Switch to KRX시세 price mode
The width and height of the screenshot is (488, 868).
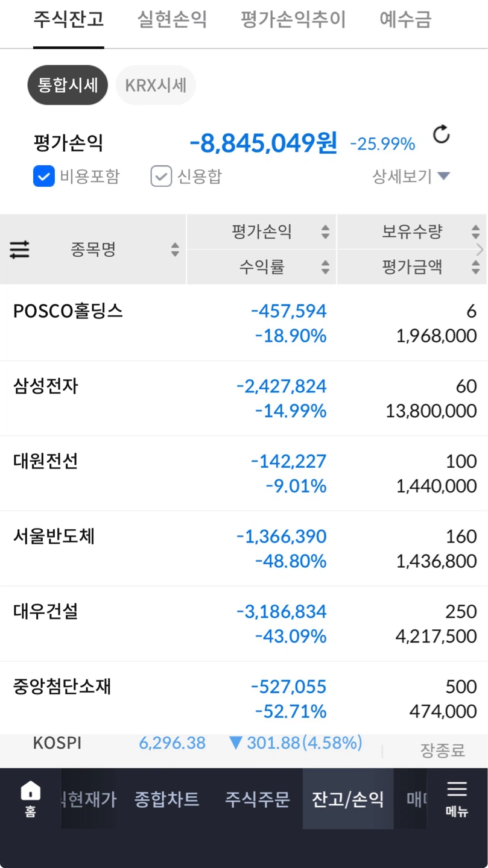[x=156, y=85]
